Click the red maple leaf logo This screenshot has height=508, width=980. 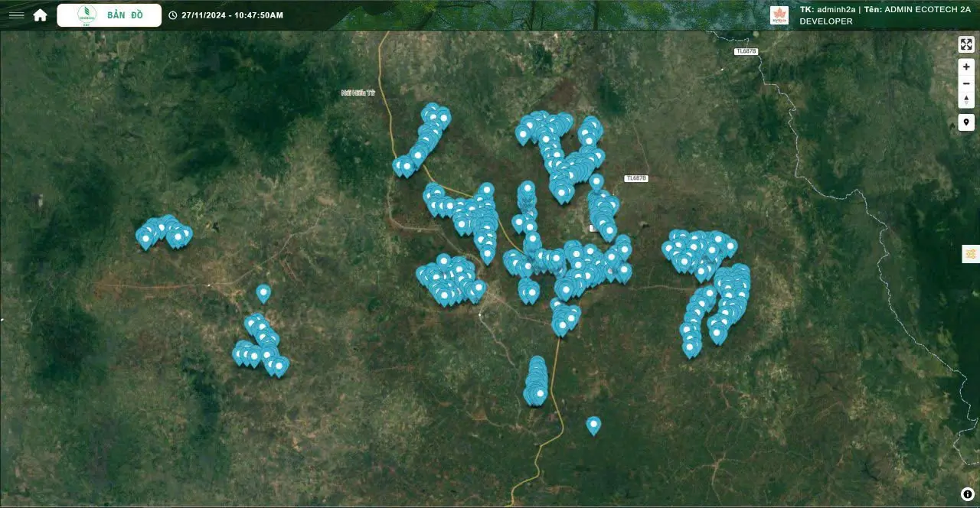779,15
